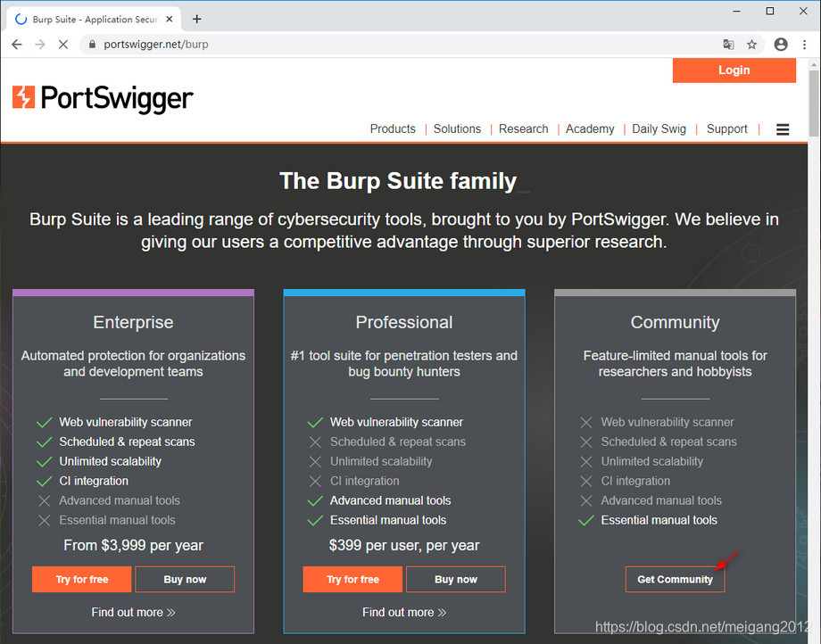821x644 pixels.
Task: Click the address bar URL
Action: (156, 45)
